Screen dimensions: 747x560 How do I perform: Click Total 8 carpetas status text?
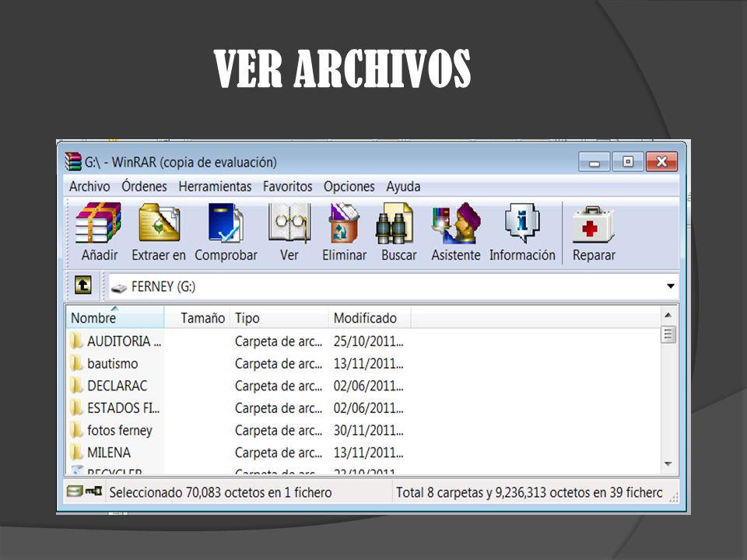[529, 492]
